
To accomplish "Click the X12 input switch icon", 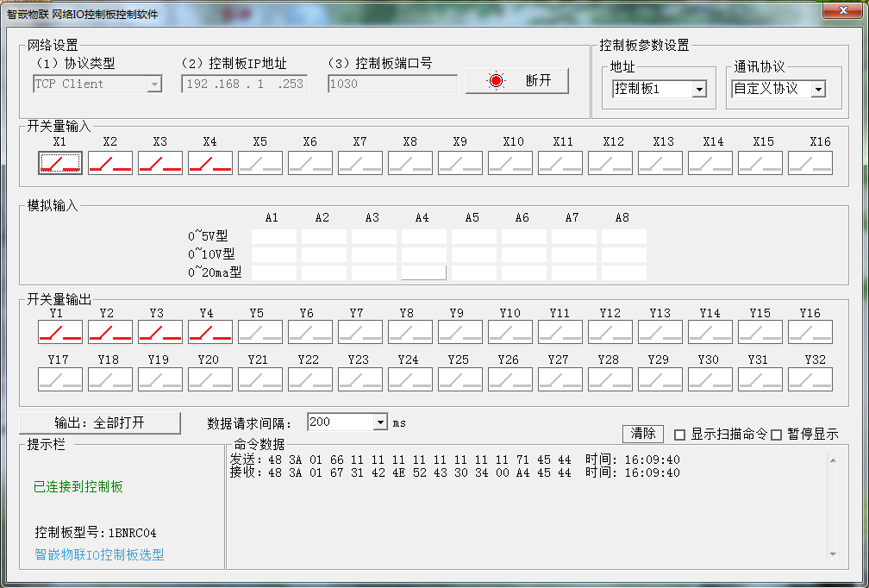I will (x=610, y=163).
